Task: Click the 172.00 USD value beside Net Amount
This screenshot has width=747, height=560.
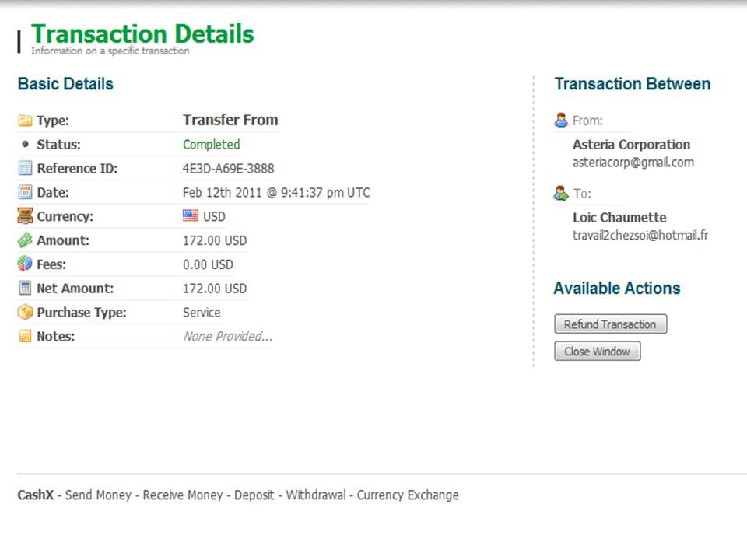Action: 215,289
